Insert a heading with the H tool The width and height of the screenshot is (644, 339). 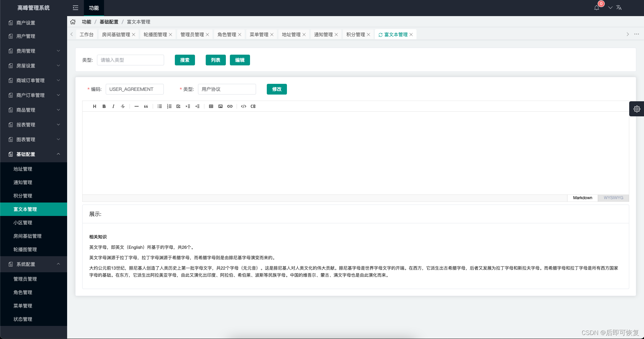tap(95, 106)
